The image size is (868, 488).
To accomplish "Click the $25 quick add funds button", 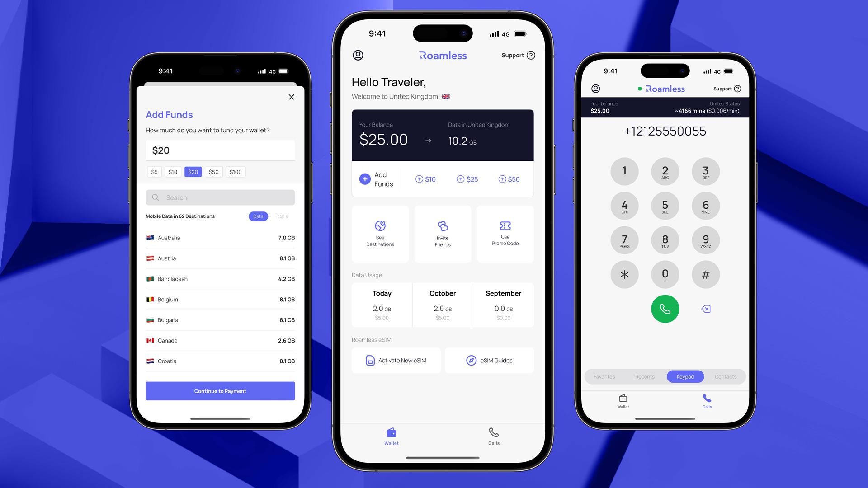I will 467,179.
